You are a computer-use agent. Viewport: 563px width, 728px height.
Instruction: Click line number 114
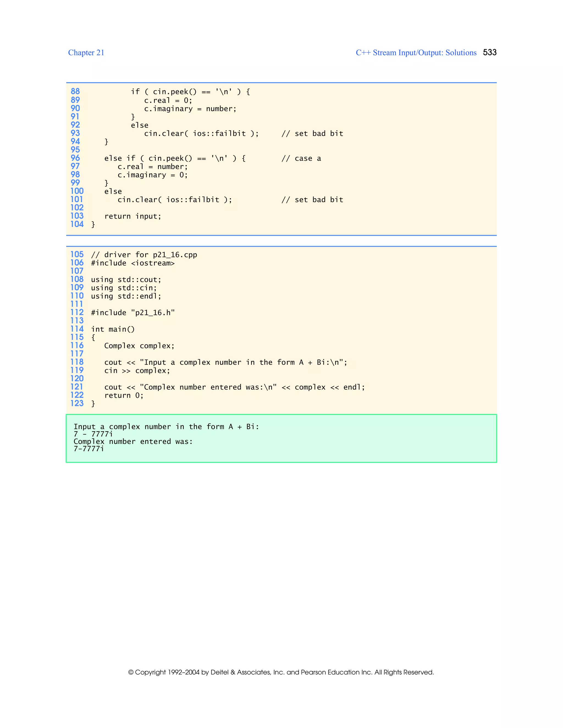(x=77, y=329)
